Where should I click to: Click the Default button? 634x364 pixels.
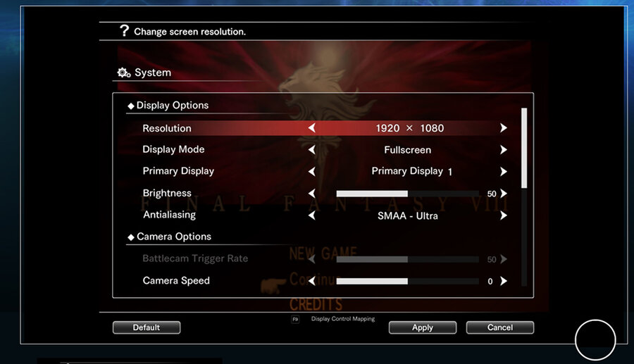click(147, 327)
